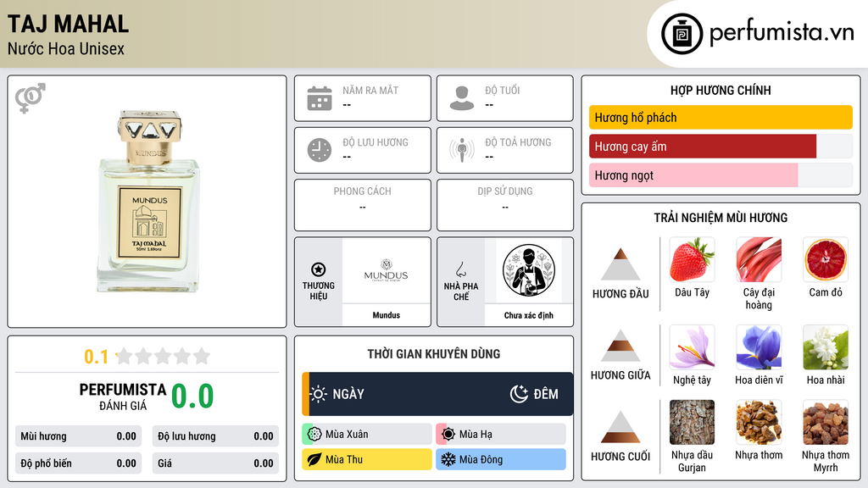Open the Nhựa thơm Myrrh note
The width and height of the screenshot is (868, 488).
[x=826, y=436]
